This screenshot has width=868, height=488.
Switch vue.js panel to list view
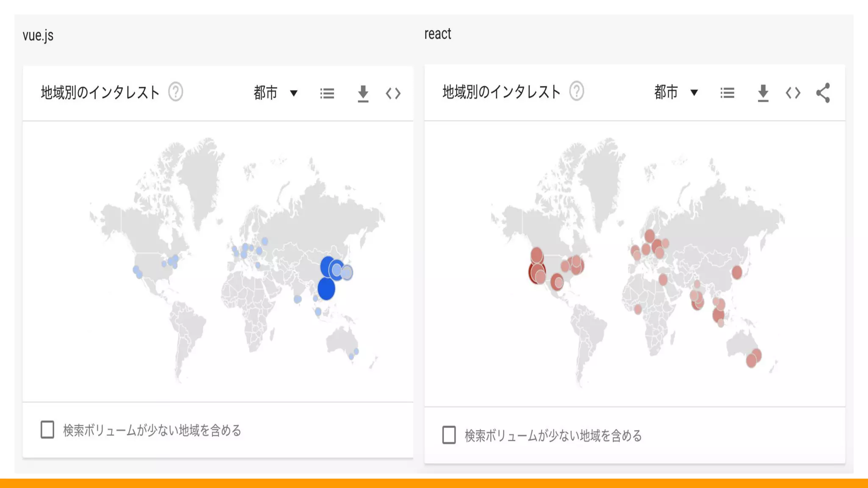pyautogui.click(x=327, y=93)
